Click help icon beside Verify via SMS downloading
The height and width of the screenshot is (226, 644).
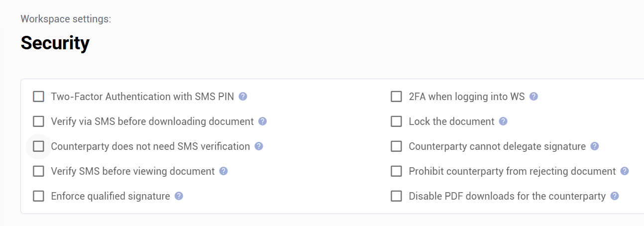pos(263,121)
